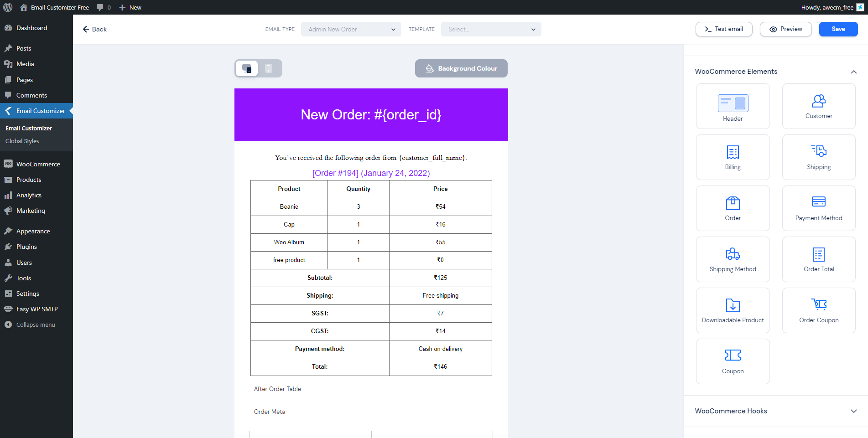This screenshot has height=438, width=868.
Task: Click the Analytics bar chart icon
Action: point(8,195)
